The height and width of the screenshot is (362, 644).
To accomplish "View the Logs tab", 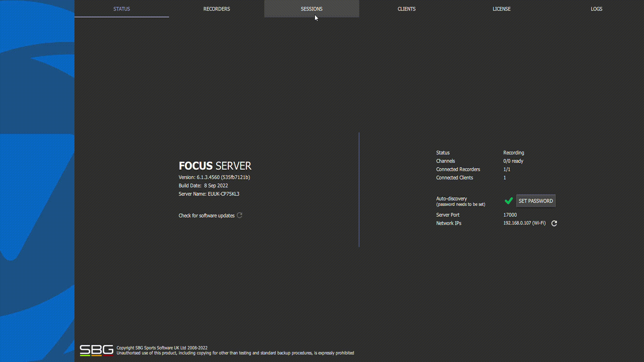I will pos(596,9).
